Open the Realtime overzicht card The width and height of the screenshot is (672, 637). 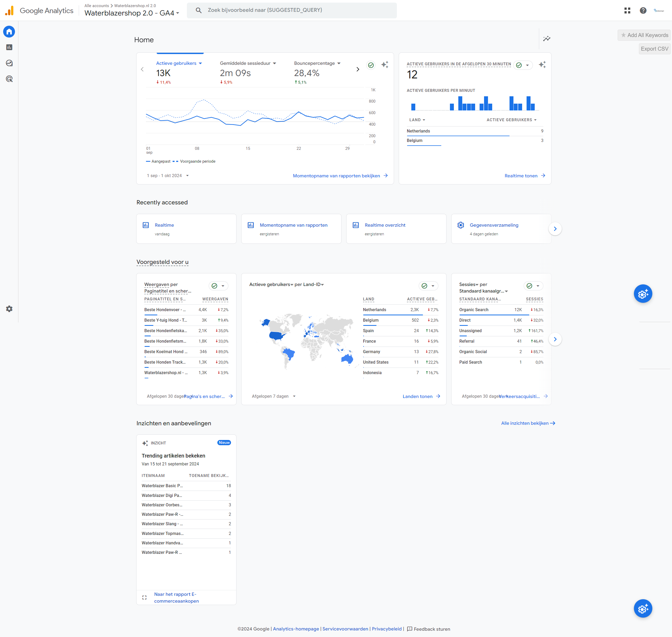click(x=396, y=229)
